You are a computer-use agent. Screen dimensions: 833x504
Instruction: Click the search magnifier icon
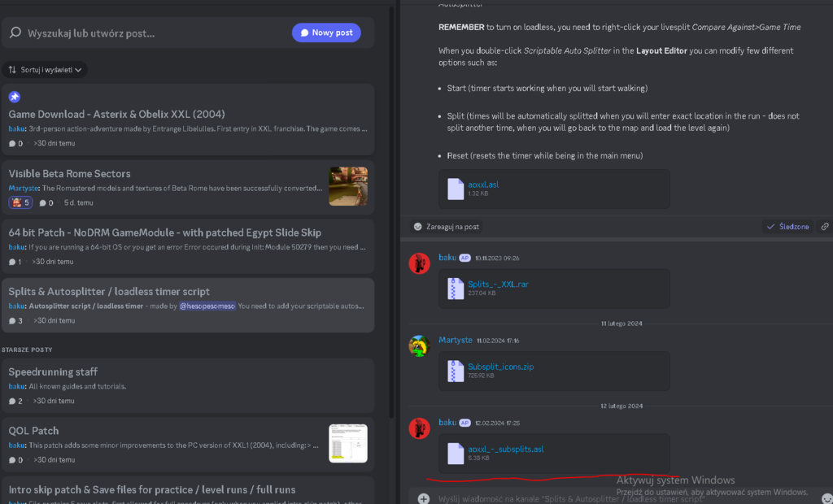pos(15,33)
